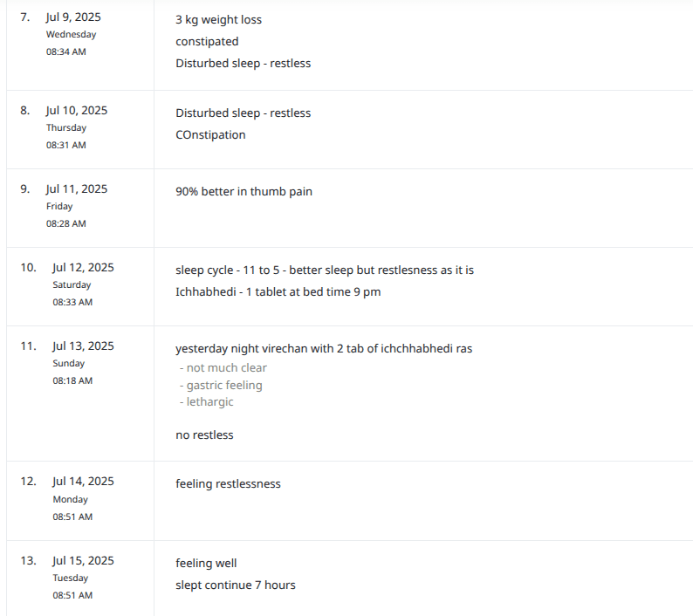Click the "- lethargic" sub-note
Screen dimensions: 693x616
point(206,402)
